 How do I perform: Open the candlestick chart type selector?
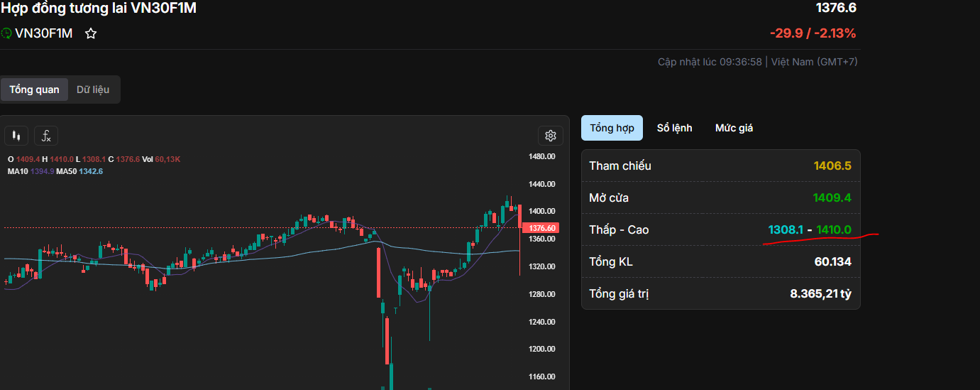16,136
